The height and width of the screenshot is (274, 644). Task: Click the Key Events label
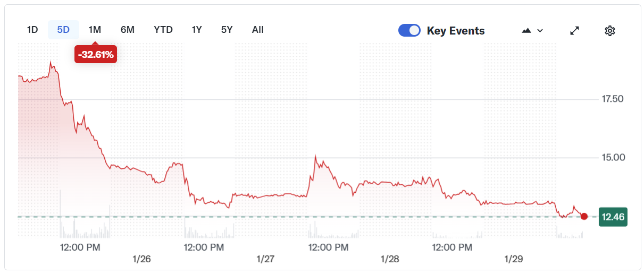[456, 31]
